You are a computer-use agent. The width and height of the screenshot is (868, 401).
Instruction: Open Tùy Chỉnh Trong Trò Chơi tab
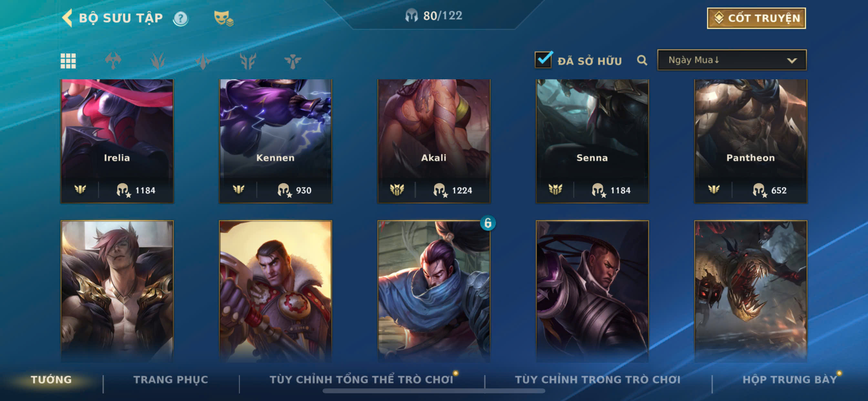pos(597,379)
